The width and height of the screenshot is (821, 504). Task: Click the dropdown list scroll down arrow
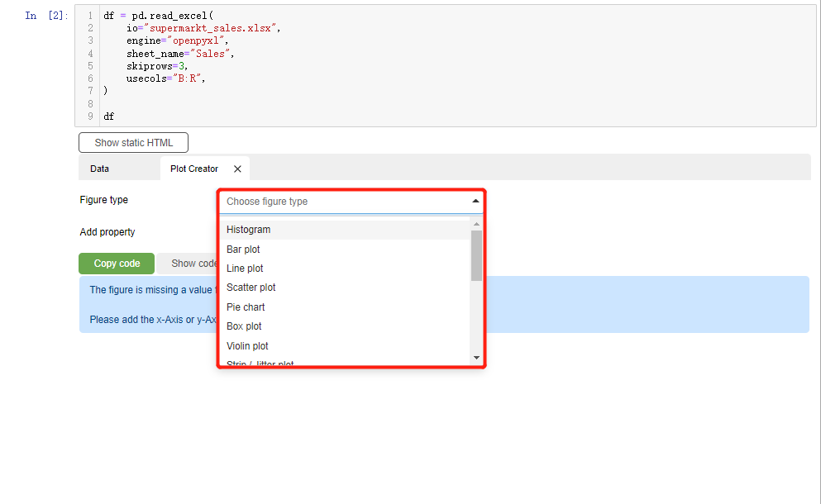tap(476, 358)
